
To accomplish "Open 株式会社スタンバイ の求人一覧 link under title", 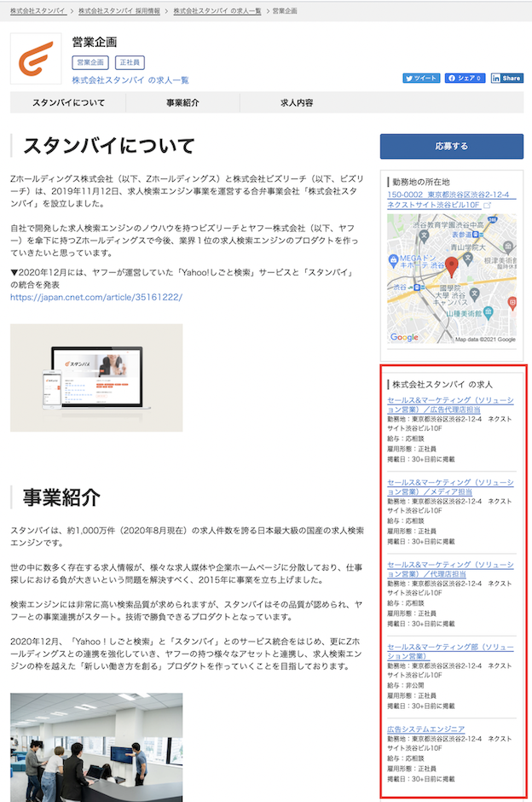I will (130, 80).
